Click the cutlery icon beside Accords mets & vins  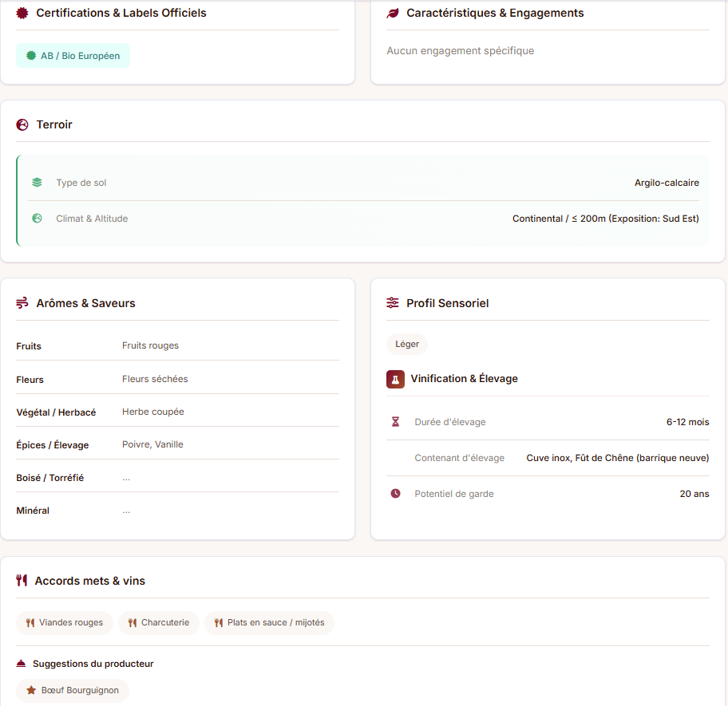(x=22, y=581)
